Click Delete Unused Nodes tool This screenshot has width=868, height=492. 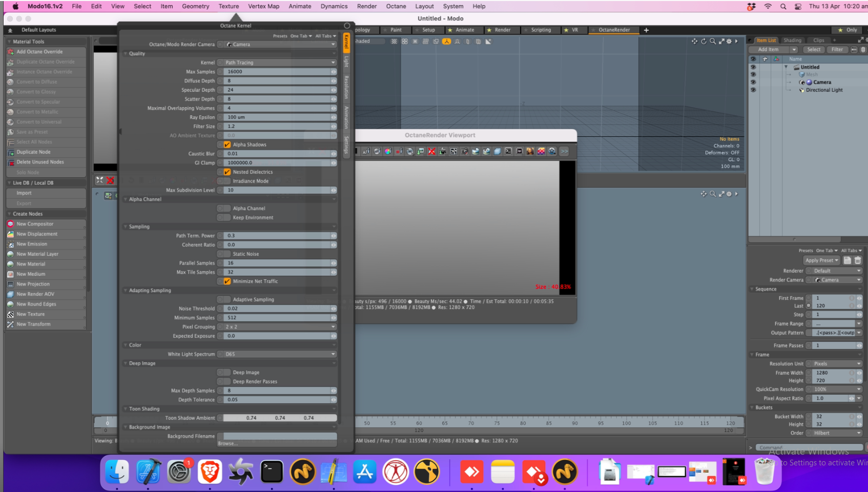coord(46,162)
